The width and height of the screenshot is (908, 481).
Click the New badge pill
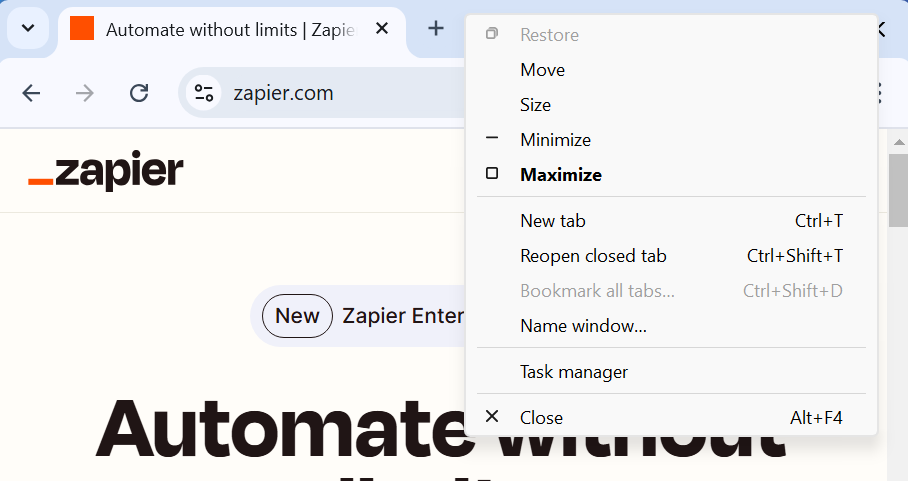tap(297, 316)
